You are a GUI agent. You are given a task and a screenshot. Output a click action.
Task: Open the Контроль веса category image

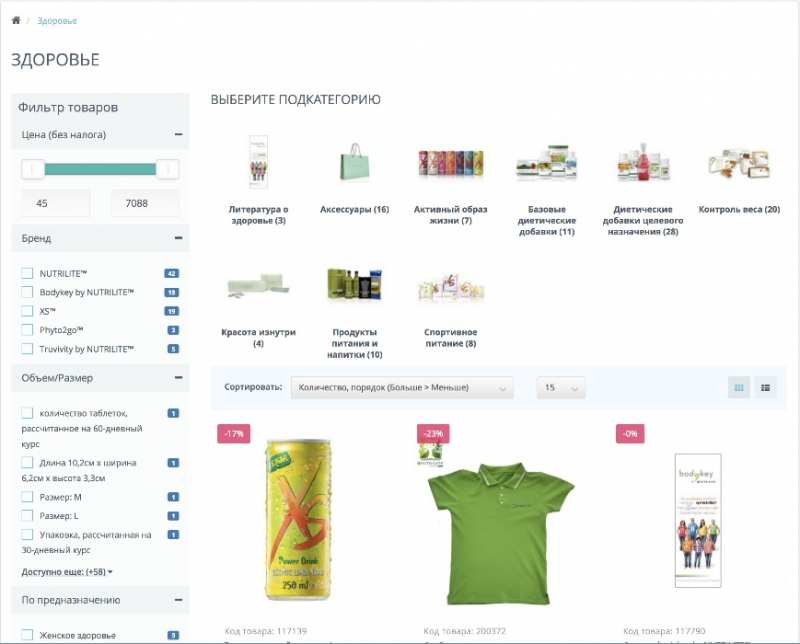(739, 162)
